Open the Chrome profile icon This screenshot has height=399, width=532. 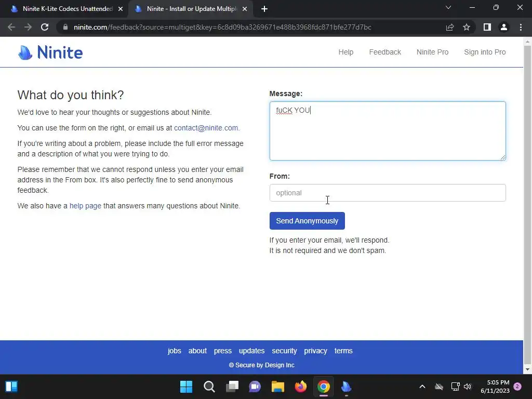coord(504,27)
